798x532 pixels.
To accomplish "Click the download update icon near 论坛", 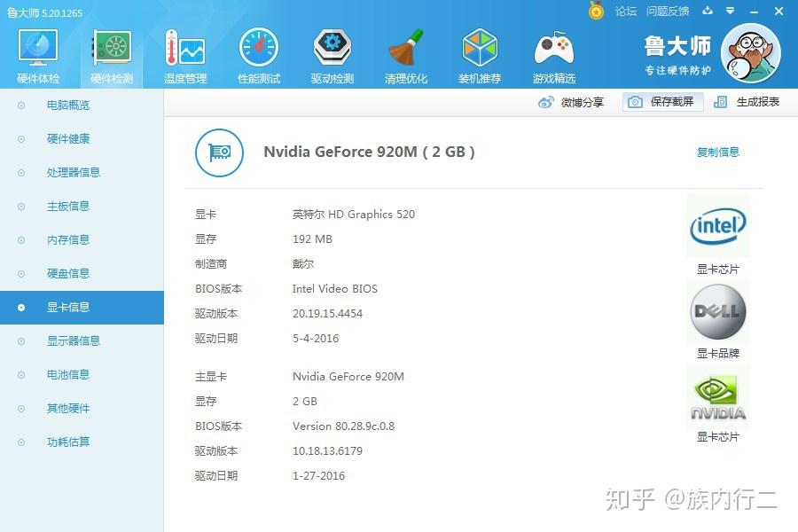I will point(705,12).
